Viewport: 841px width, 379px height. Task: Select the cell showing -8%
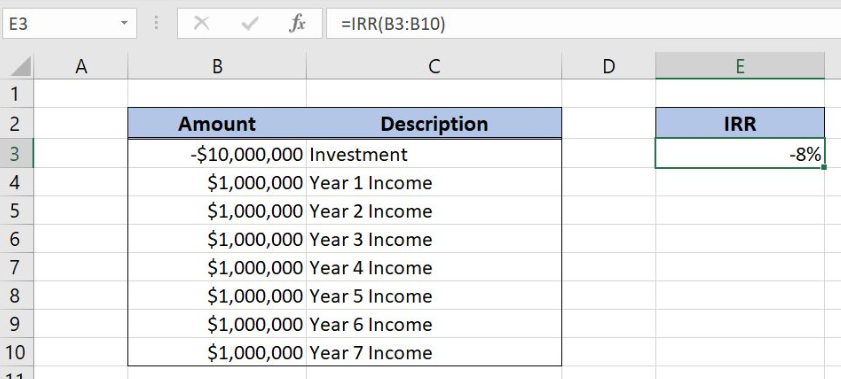point(740,154)
